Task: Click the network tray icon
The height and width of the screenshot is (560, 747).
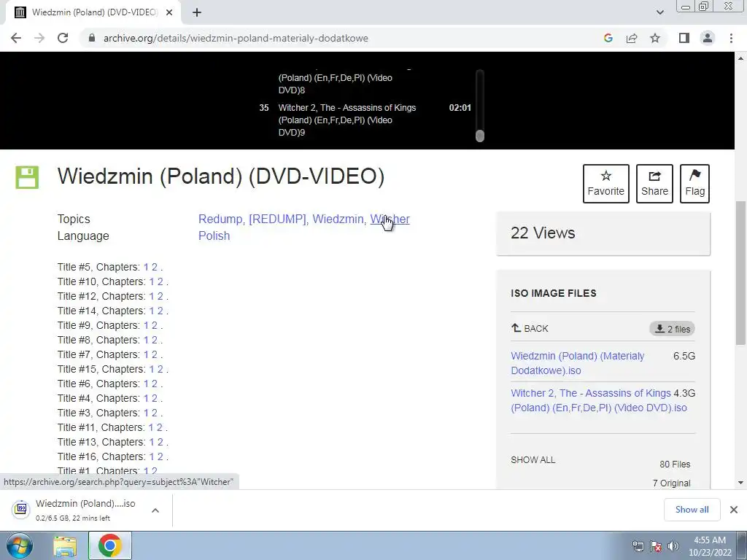Action: [x=638, y=546]
